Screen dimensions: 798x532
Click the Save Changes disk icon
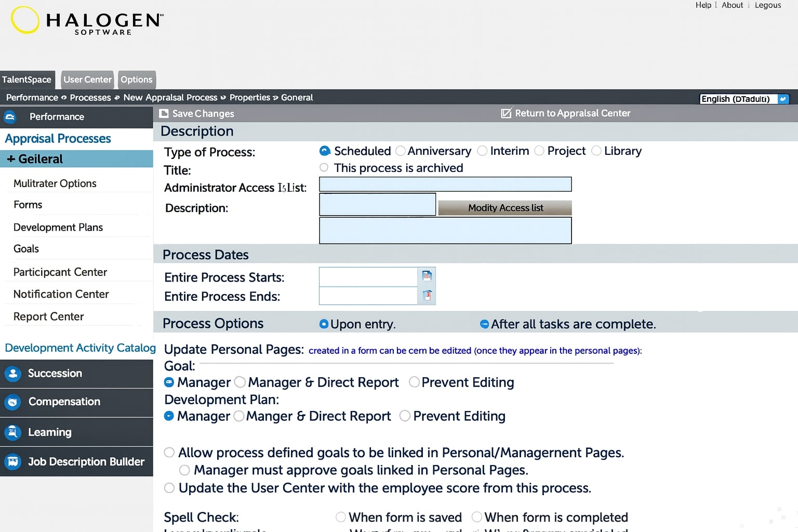pos(164,114)
